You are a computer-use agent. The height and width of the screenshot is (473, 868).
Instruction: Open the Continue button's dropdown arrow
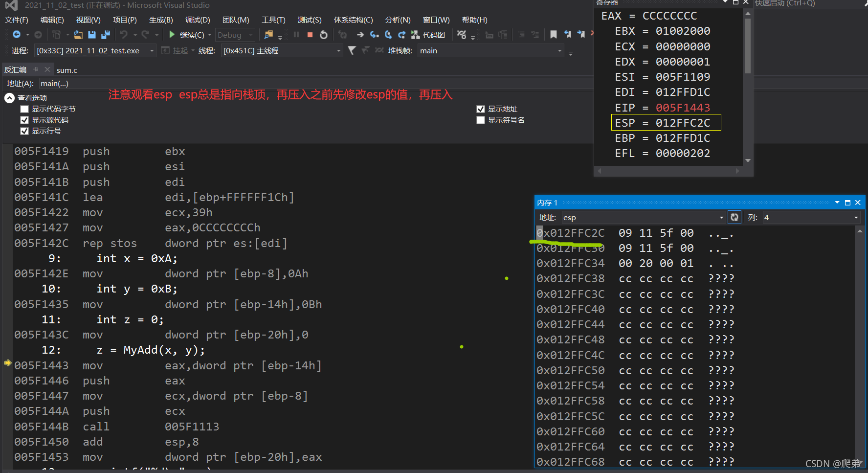pos(210,35)
